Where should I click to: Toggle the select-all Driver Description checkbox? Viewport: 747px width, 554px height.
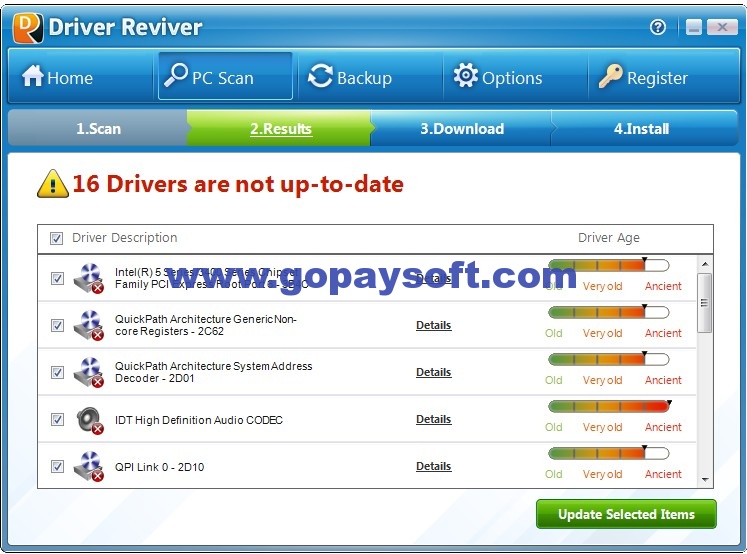pos(56,238)
